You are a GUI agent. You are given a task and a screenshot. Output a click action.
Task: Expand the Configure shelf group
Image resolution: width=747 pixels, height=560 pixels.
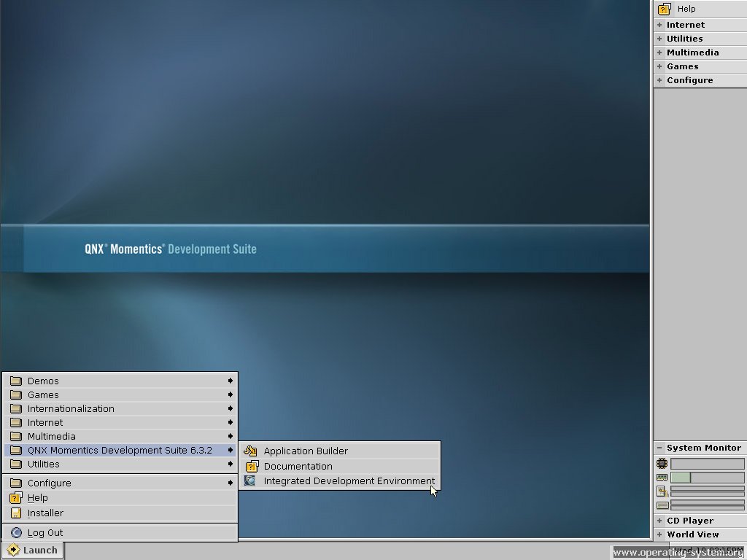click(659, 80)
